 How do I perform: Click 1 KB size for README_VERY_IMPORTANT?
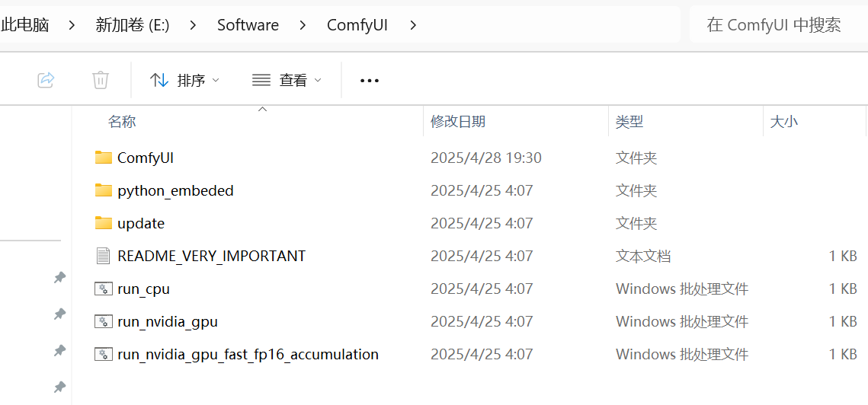843,256
